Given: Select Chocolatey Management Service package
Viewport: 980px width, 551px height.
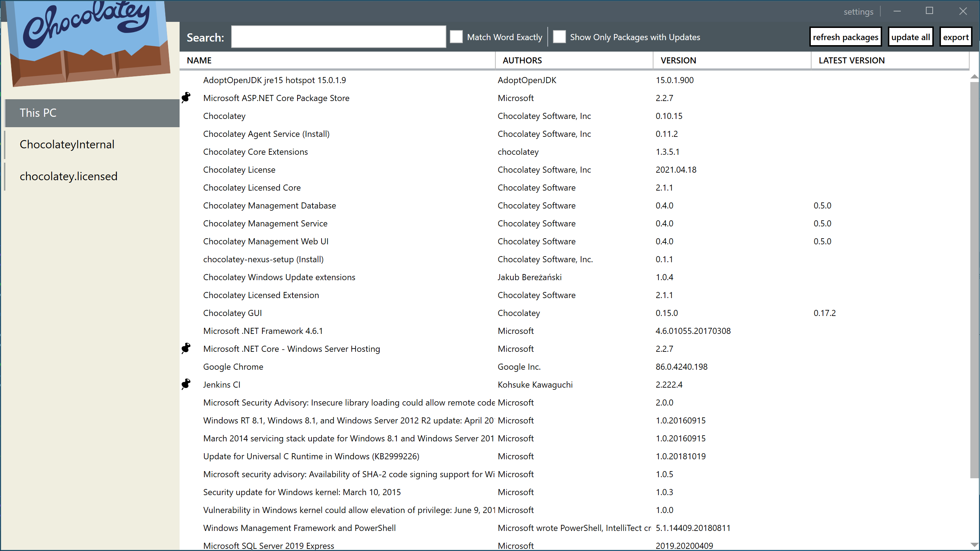Looking at the screenshot, I should click(575, 223).
